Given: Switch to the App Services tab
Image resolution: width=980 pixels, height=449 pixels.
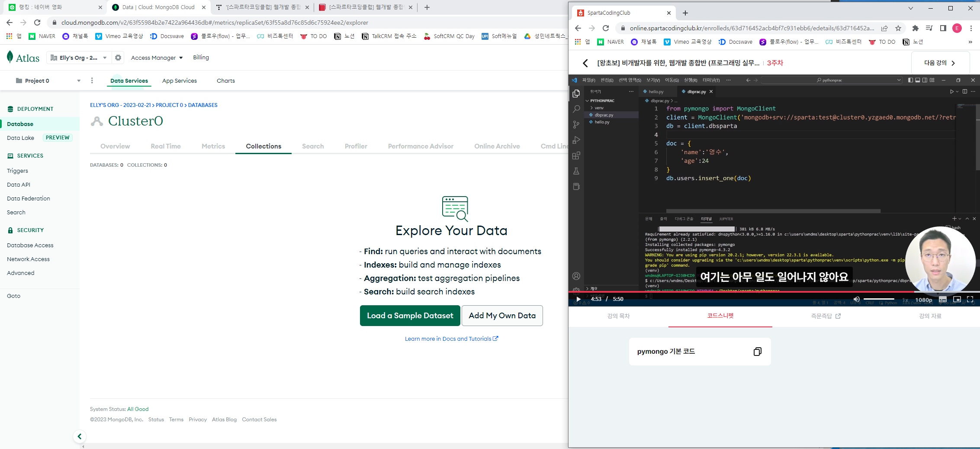Looking at the screenshot, I should point(180,81).
